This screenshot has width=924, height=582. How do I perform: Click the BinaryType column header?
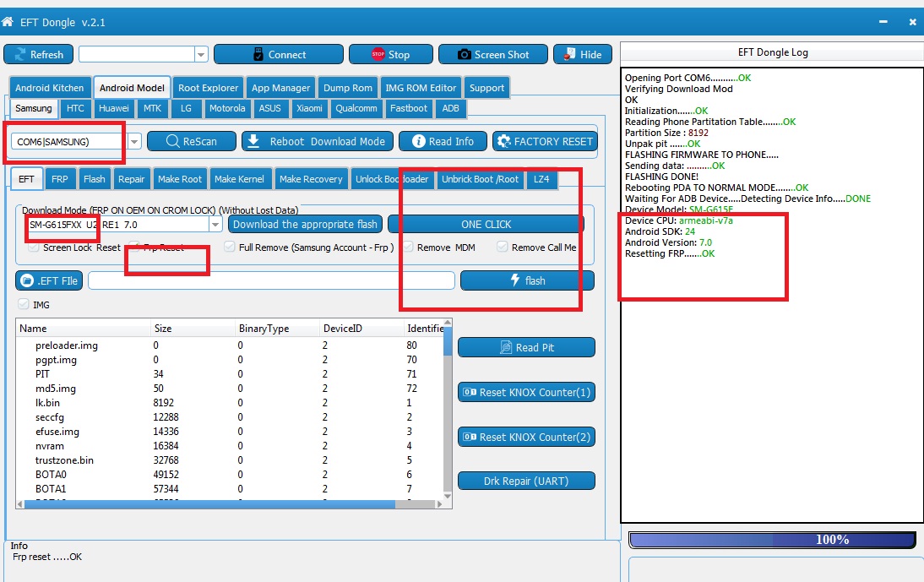[276, 328]
